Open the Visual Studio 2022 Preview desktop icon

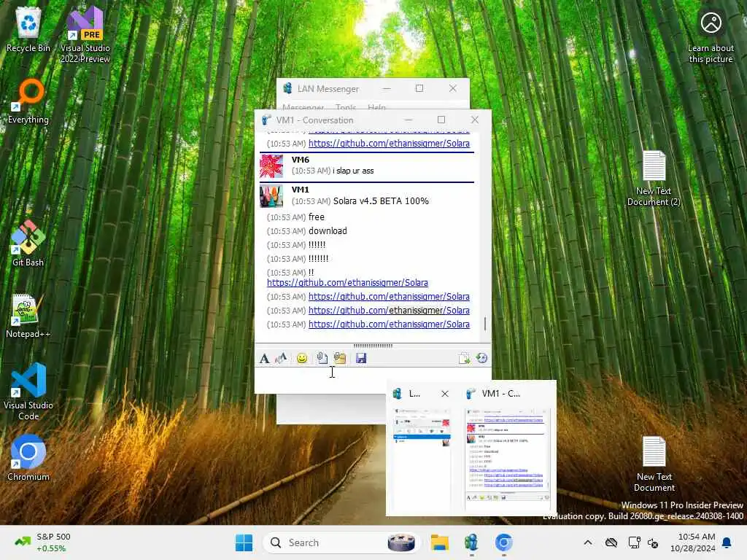[x=85, y=34]
